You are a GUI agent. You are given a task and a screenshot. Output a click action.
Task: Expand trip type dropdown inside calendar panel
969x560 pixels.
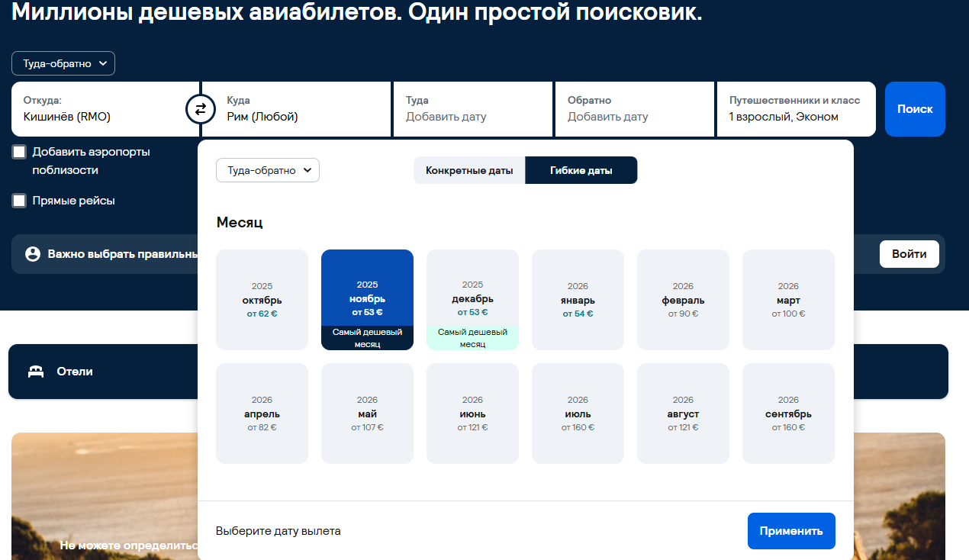(267, 170)
